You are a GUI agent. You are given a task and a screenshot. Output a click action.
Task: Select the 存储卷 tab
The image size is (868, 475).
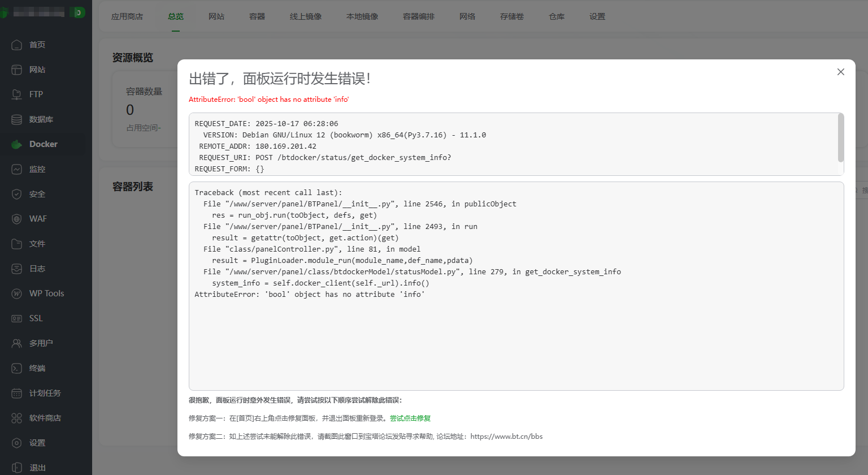click(x=512, y=16)
